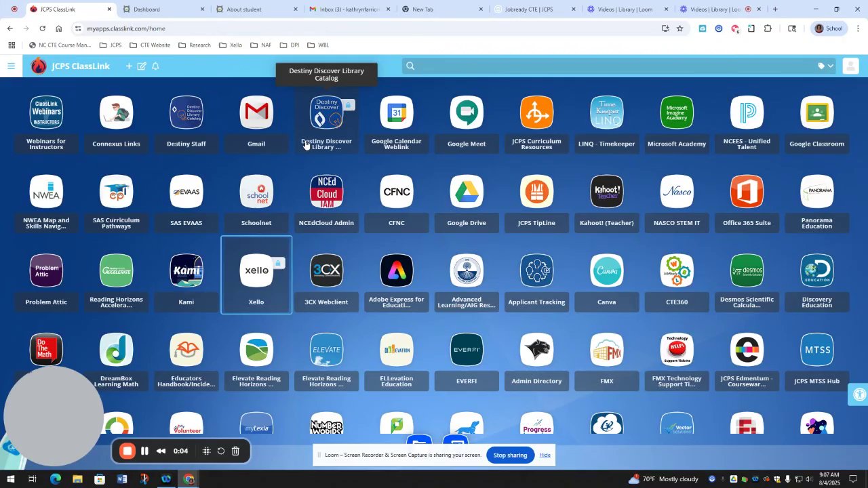The image size is (868, 488).
Task: Launch NCEES - Unified Talent
Action: 747,123
